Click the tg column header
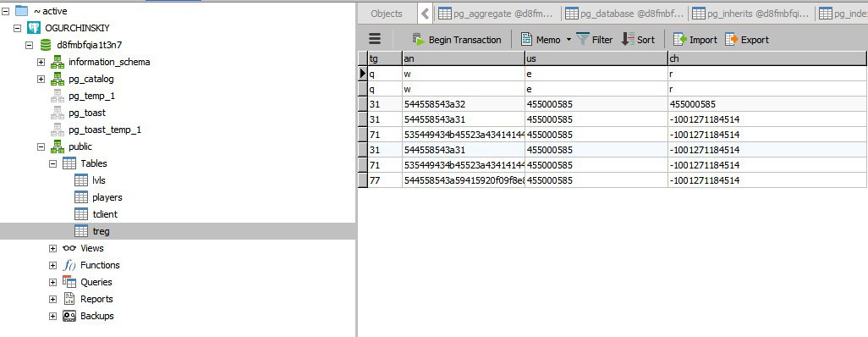The width and height of the screenshot is (868, 337). click(x=385, y=58)
